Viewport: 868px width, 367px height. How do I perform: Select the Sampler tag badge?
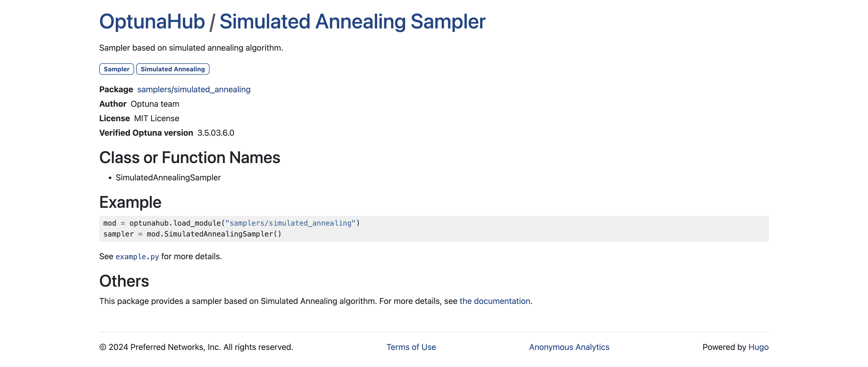pyautogui.click(x=117, y=69)
